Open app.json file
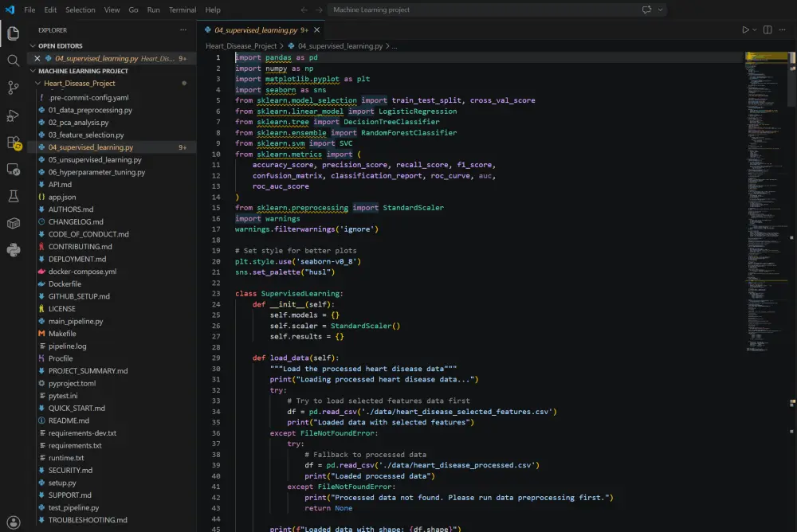 coord(62,197)
